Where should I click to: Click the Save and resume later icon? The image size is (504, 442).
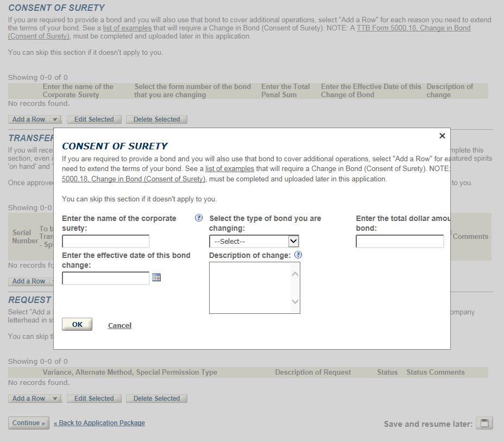[484, 424]
